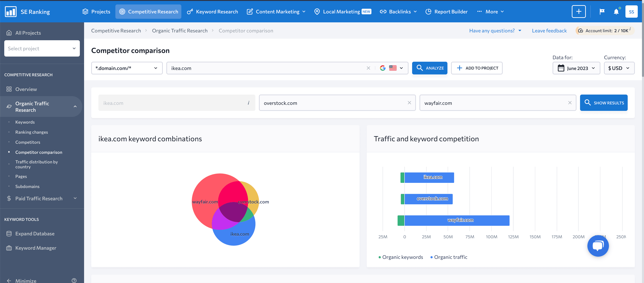644x283 pixels.
Task: Minimize the sidebar
Action: (22, 280)
